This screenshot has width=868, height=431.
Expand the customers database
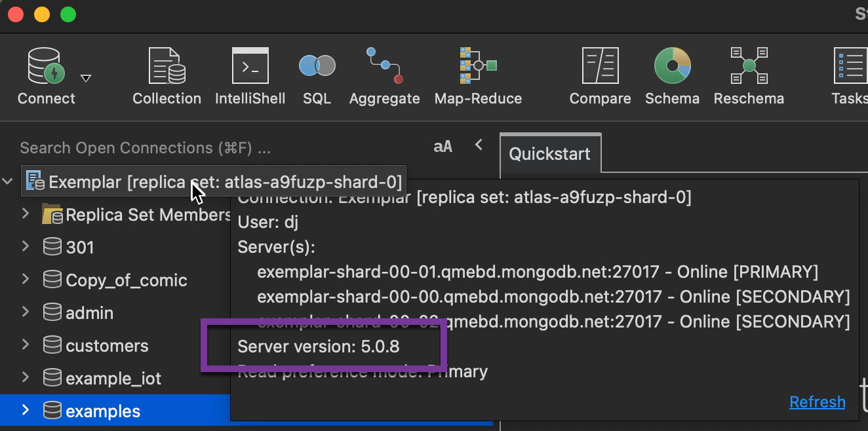[24, 345]
